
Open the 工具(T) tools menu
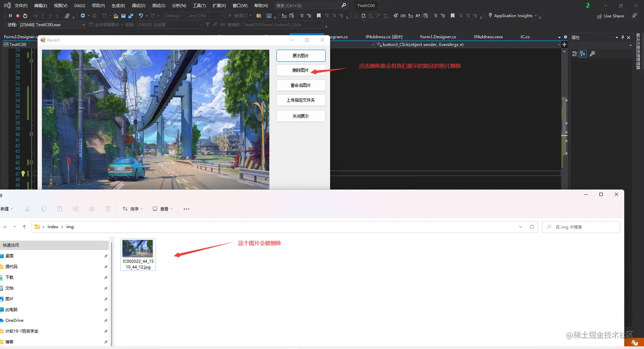click(199, 6)
